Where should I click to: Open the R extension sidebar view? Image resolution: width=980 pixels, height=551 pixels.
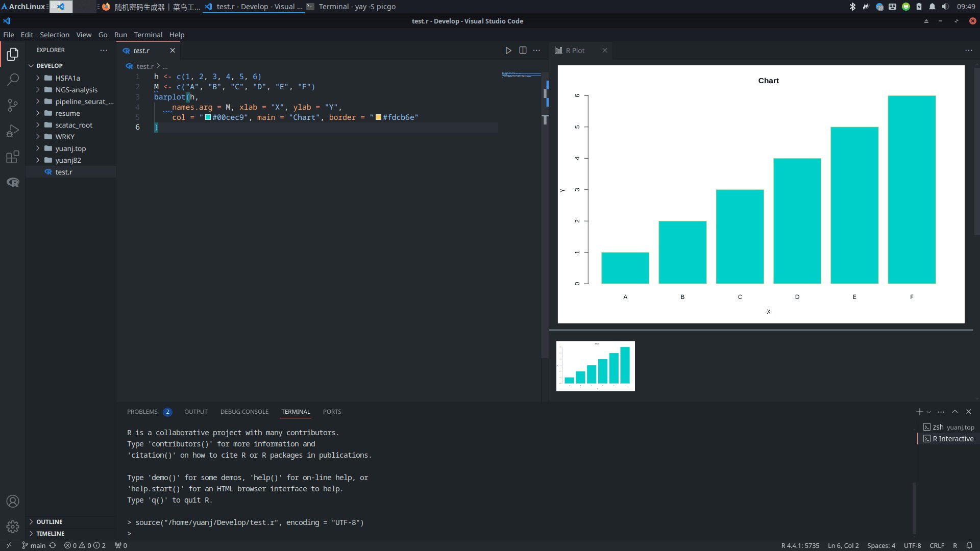[x=13, y=182]
